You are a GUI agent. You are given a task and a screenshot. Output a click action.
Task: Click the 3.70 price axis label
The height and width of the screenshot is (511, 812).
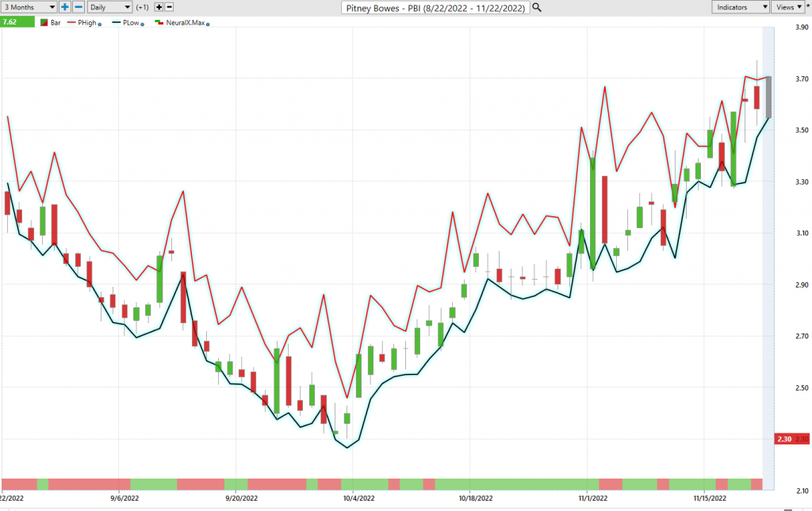click(802, 78)
